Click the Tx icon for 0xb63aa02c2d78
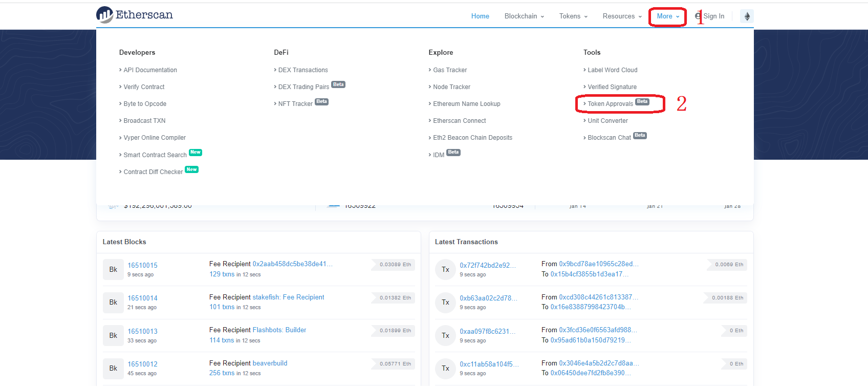Screen dimensions: 868x387 point(445,303)
